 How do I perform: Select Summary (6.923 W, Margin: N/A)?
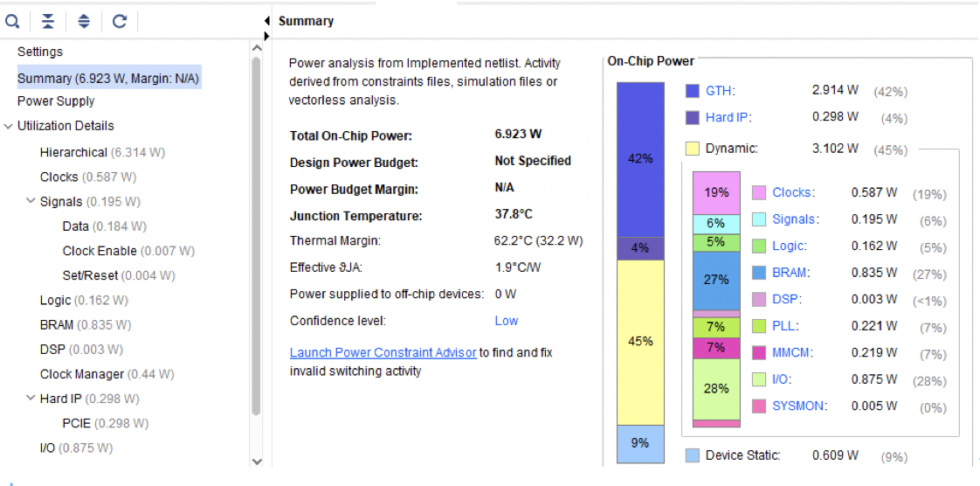tap(109, 78)
